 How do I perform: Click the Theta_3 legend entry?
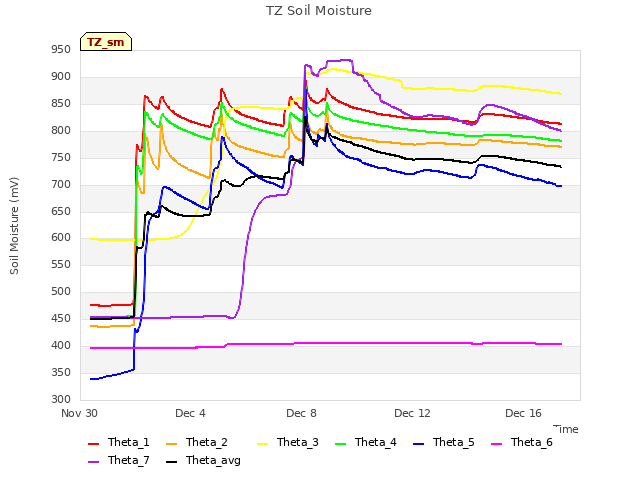[x=287, y=442]
